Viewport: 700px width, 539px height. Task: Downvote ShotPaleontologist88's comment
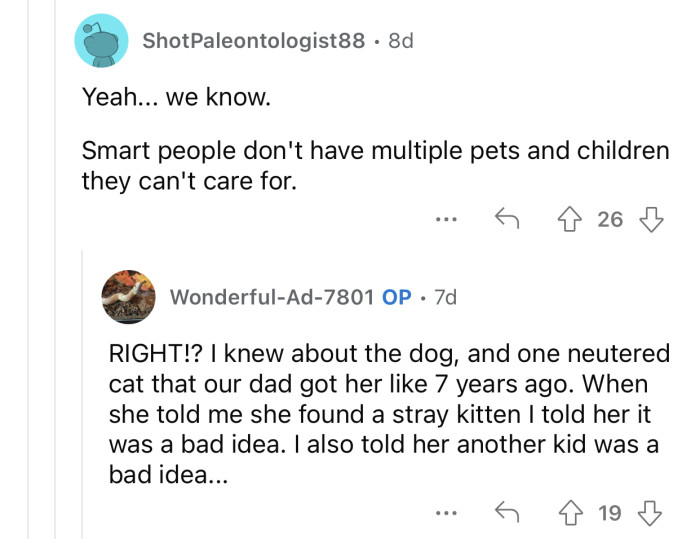(651, 219)
